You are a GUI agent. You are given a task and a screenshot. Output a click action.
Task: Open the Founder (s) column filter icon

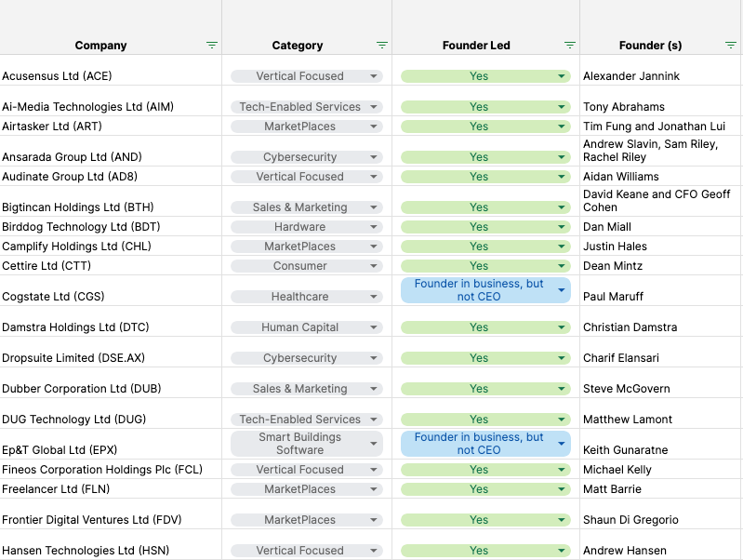731,45
